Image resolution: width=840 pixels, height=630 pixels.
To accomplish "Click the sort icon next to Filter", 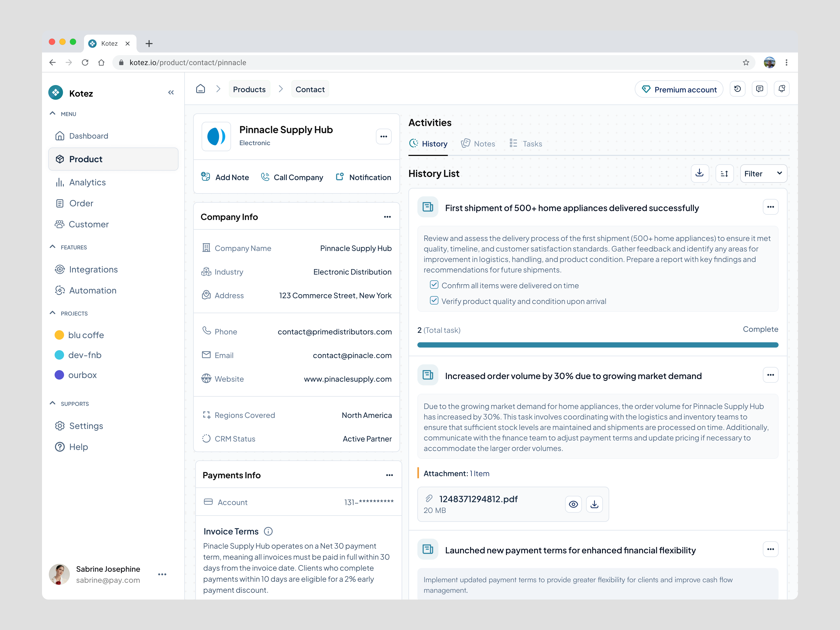I will point(724,174).
